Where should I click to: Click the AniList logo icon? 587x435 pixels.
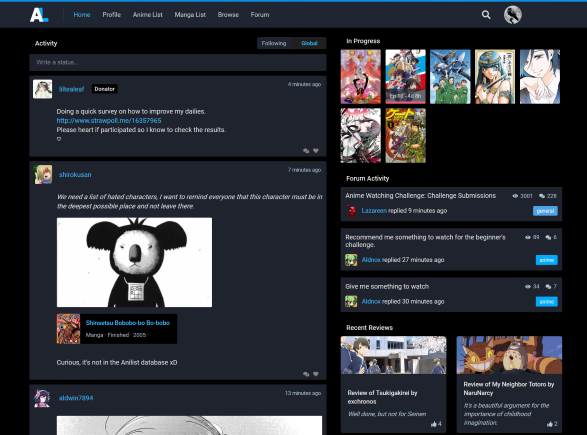click(x=39, y=15)
